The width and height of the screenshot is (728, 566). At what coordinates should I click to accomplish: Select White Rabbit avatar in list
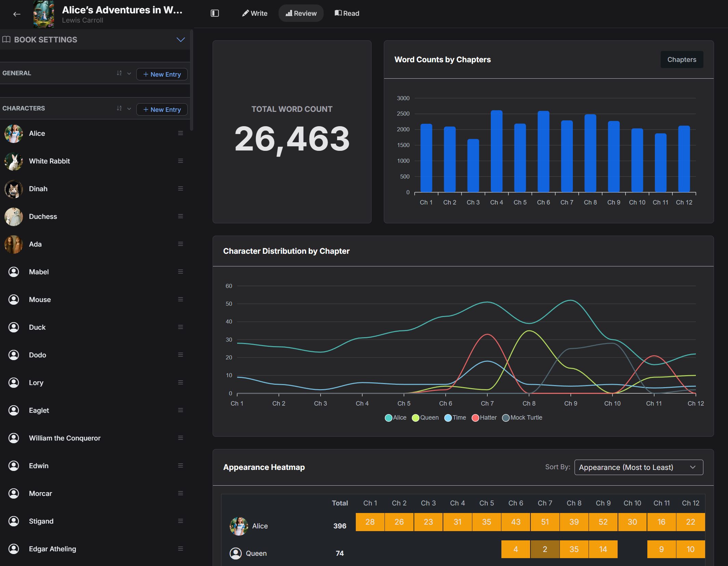point(14,161)
